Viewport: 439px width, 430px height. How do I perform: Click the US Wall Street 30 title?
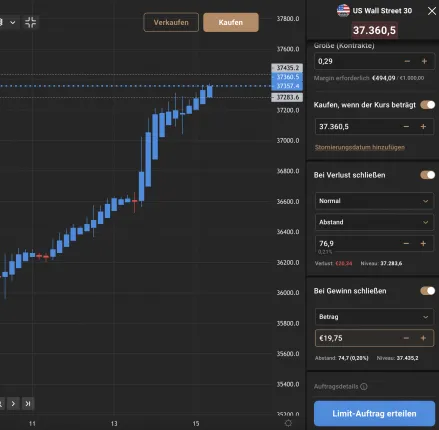(382, 11)
